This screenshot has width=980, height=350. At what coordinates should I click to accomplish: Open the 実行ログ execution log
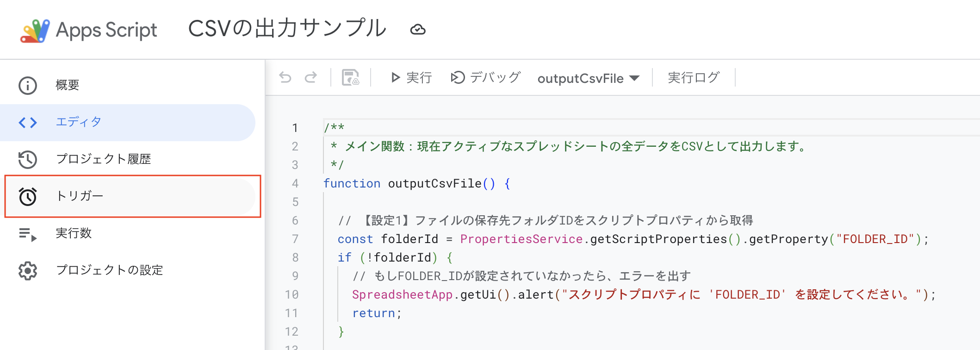tap(693, 77)
